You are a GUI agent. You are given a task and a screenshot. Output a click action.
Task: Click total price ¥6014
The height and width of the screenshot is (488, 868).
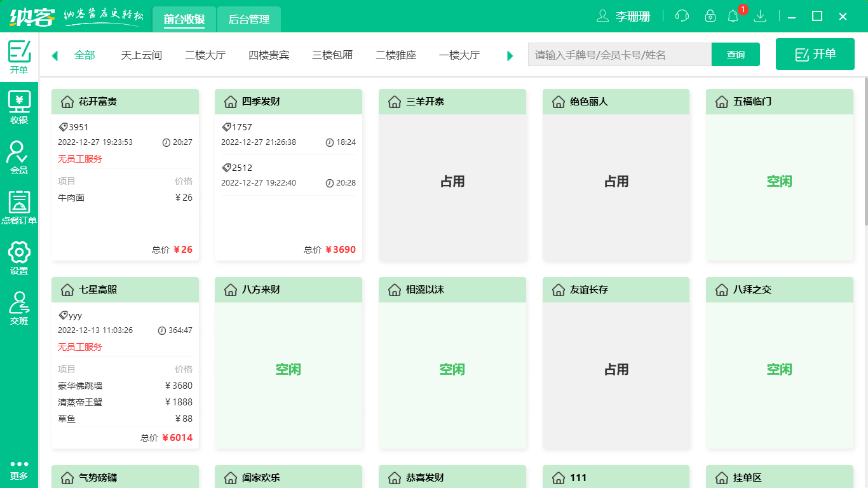[177, 438]
